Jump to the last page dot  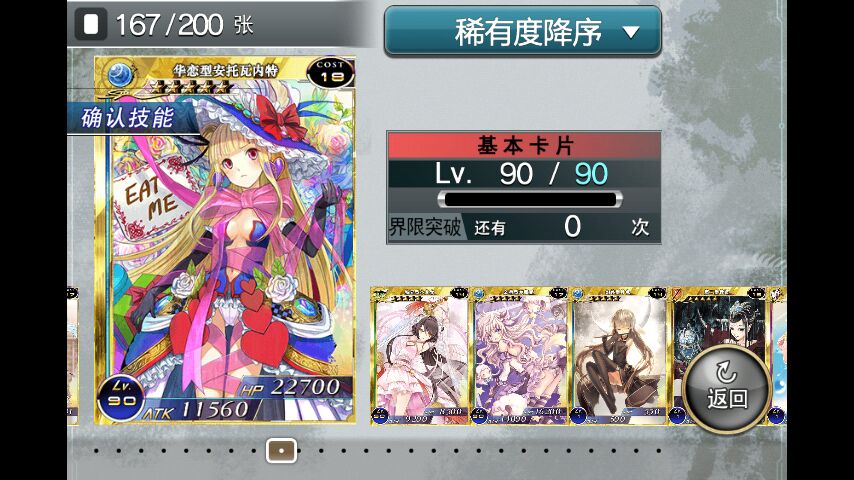pyautogui.click(x=659, y=451)
